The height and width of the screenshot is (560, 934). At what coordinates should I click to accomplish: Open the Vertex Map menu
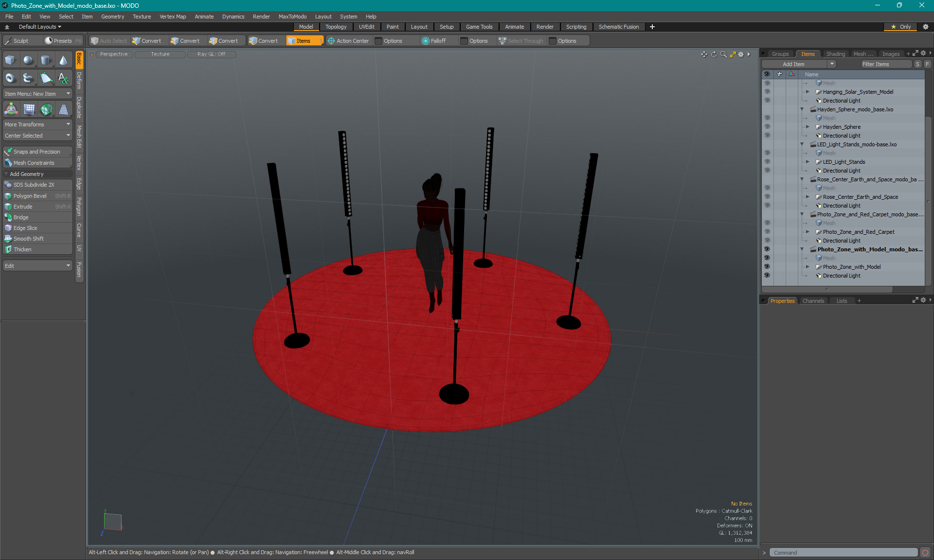(173, 17)
